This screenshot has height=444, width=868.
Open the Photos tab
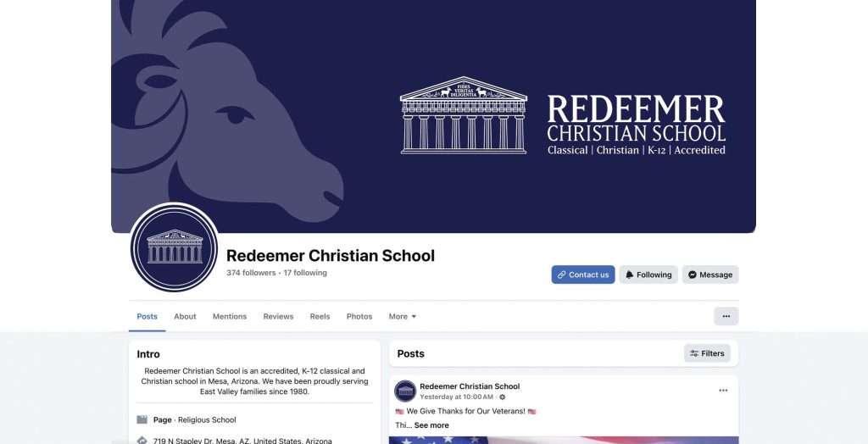click(359, 317)
